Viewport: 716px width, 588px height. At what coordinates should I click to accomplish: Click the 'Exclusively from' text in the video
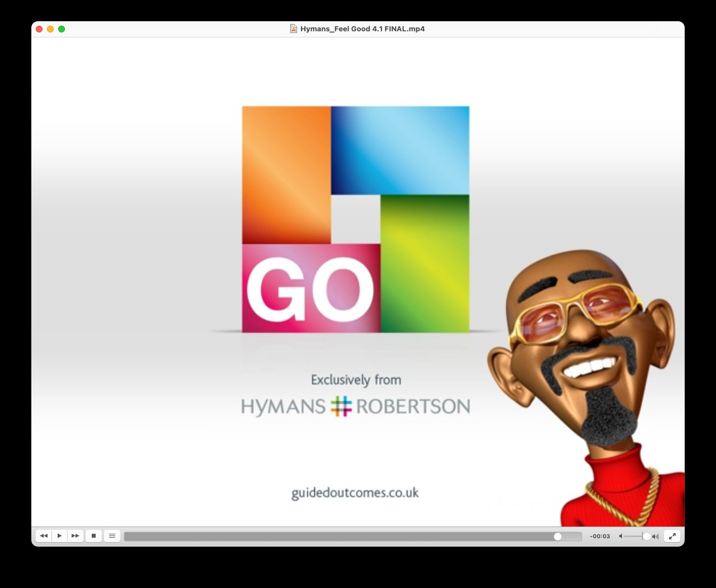coord(356,380)
